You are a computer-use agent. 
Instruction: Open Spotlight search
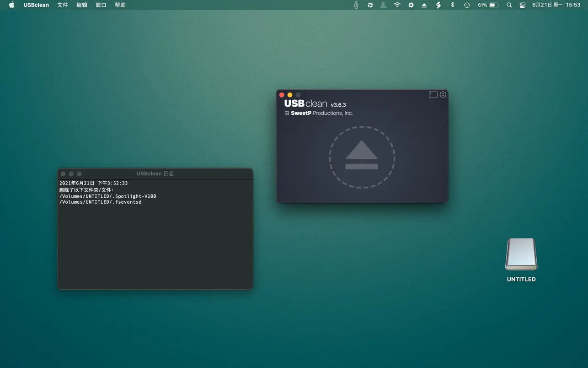coord(509,5)
